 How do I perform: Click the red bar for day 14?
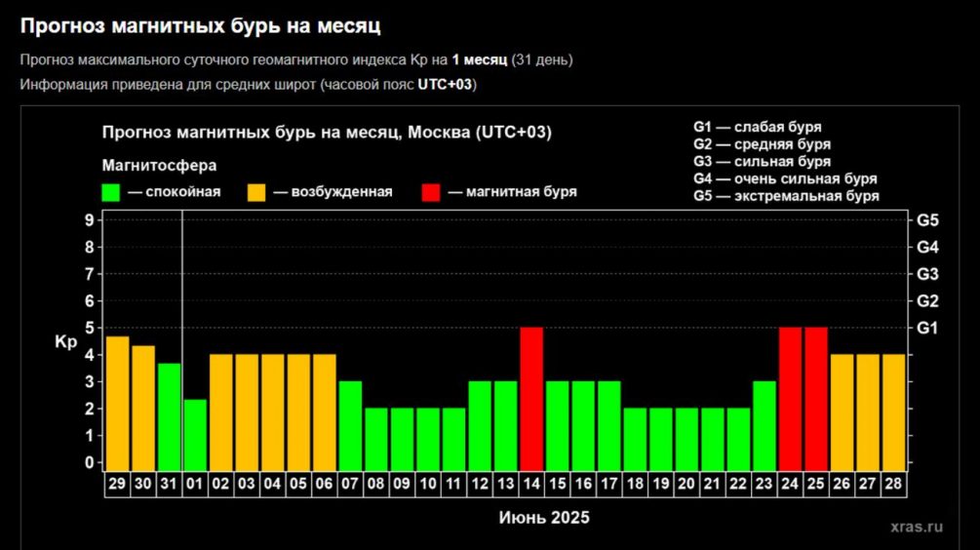[531, 398]
